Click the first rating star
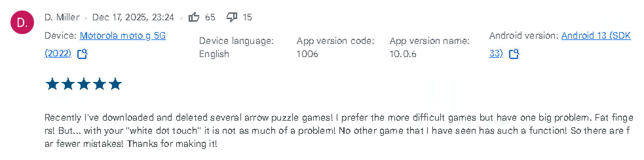This screenshot has width=644, height=160. pos(52,84)
